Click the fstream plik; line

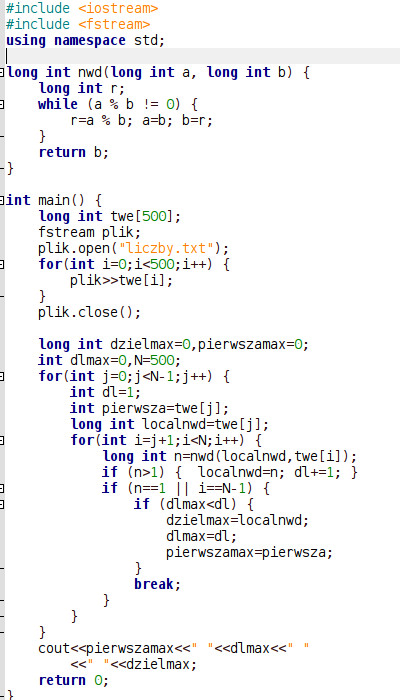(90, 233)
